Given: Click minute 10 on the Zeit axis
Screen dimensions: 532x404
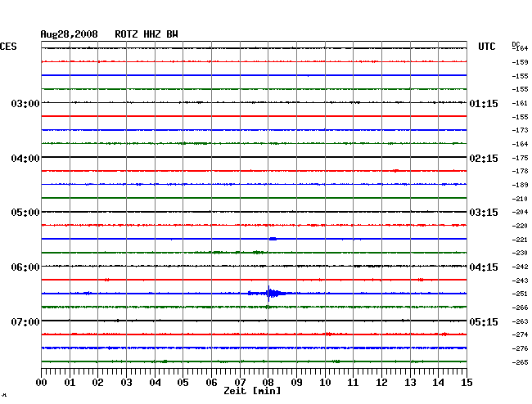Looking at the screenshot, I should 325,383.
